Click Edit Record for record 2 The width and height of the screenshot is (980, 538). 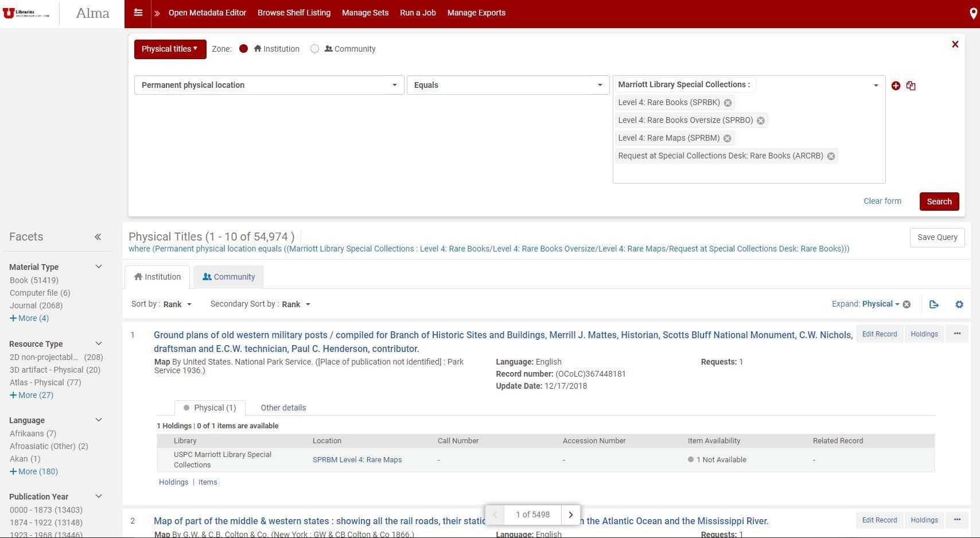click(880, 520)
